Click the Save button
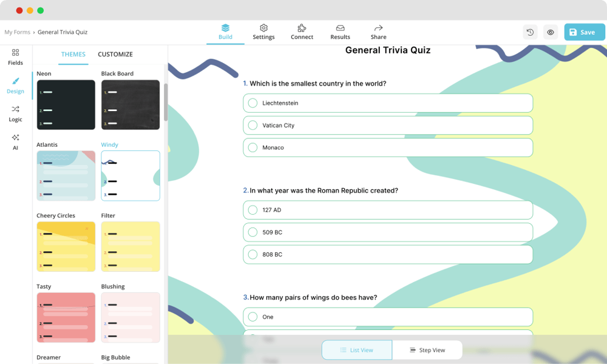 tap(584, 32)
